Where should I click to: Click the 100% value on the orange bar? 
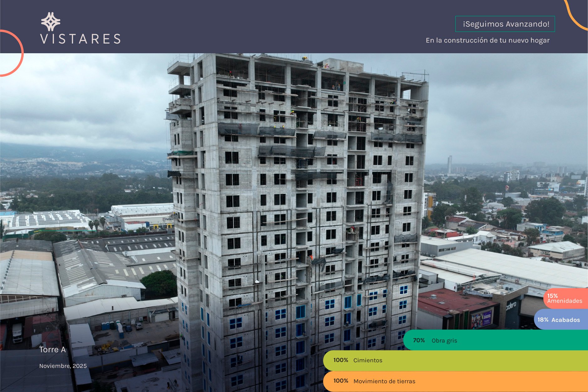coord(341,381)
